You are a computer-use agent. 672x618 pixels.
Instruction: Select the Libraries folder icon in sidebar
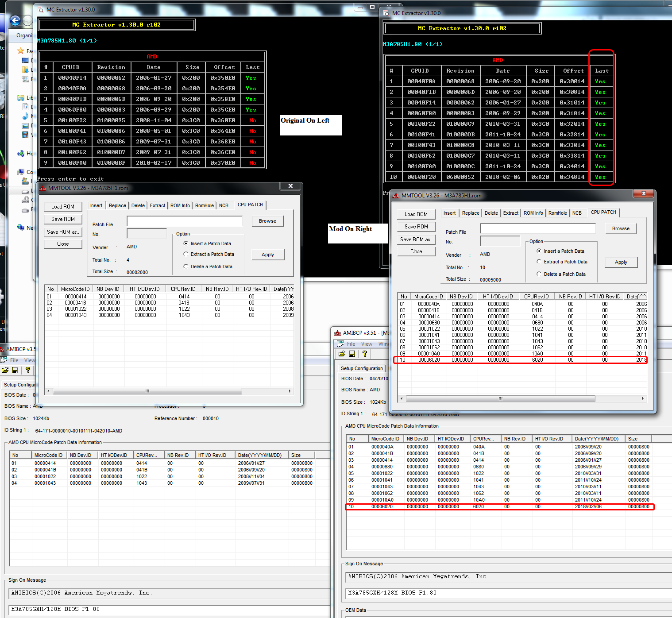[20, 97]
